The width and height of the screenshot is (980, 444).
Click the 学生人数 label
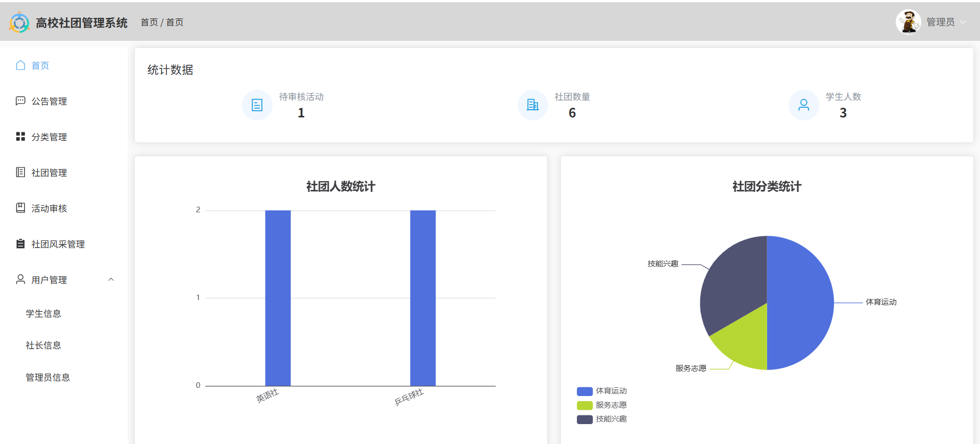pos(843,96)
